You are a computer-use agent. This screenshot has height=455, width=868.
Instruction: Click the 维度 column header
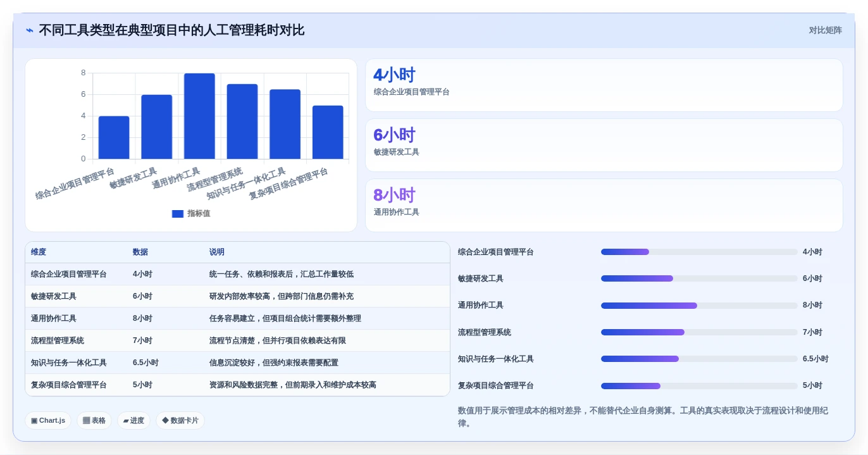(x=39, y=252)
